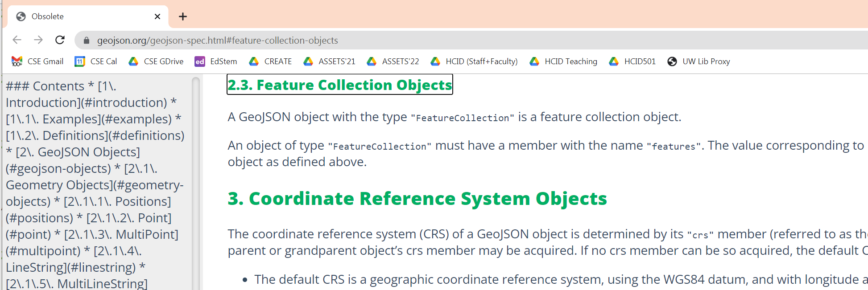
Task: Click sidebar text LineString](#linestring)
Action: point(70,267)
